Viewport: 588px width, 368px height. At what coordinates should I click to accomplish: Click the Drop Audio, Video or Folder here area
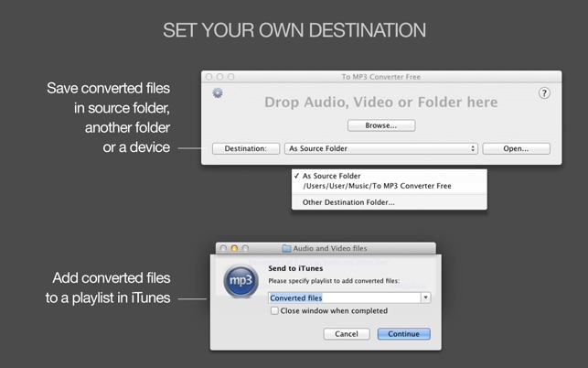(381, 103)
